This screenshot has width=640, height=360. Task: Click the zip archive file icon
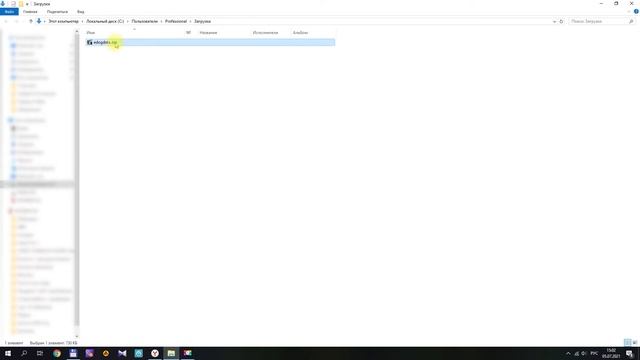pyautogui.click(x=89, y=42)
